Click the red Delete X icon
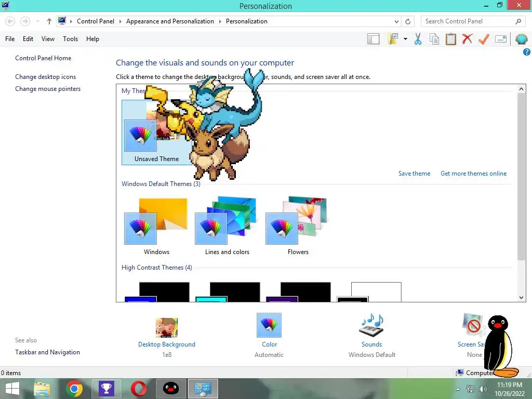The width and height of the screenshot is (532, 399). point(467,39)
